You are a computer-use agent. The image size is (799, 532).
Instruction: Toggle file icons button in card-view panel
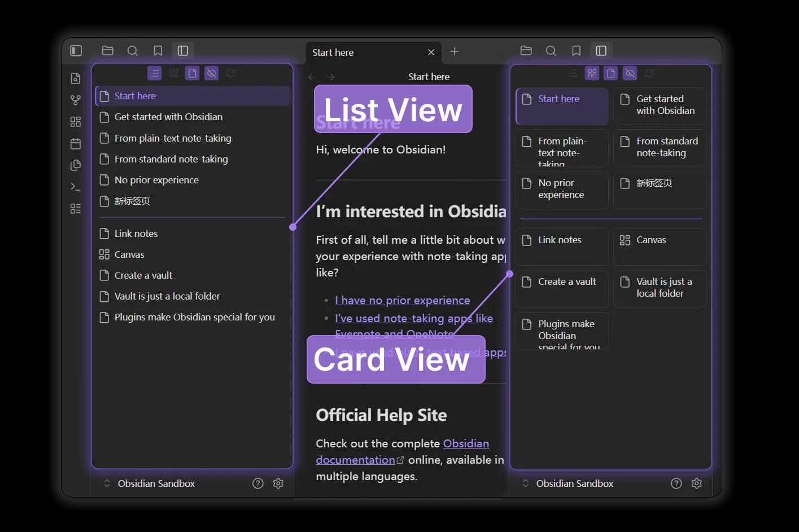tap(611, 73)
